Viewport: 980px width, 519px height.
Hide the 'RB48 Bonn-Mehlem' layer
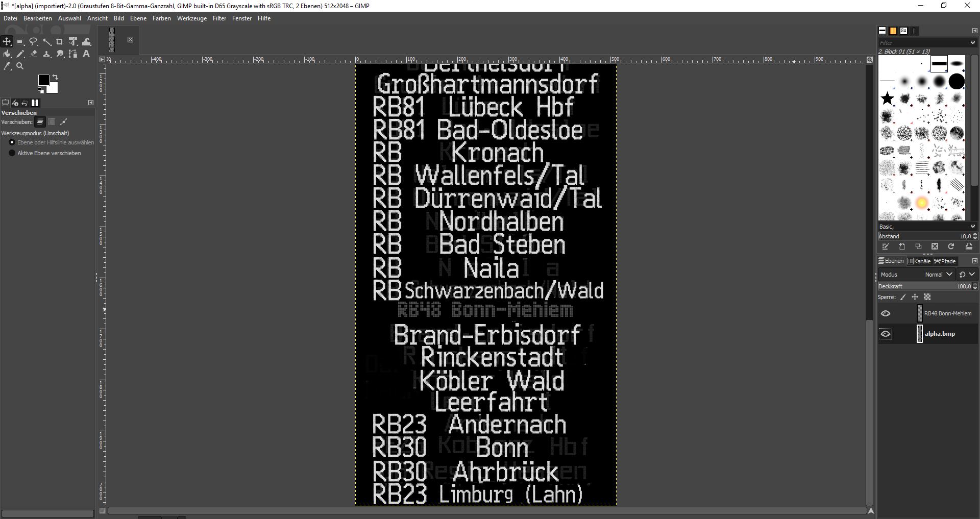point(886,314)
